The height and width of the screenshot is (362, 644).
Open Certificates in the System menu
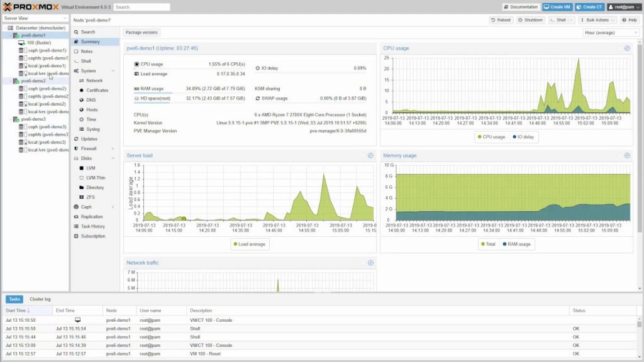tap(97, 90)
